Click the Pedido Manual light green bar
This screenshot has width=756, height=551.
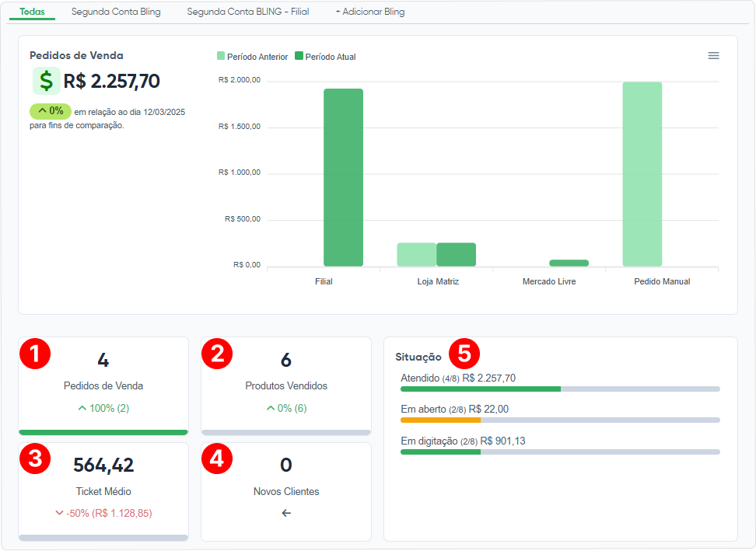tap(642, 174)
